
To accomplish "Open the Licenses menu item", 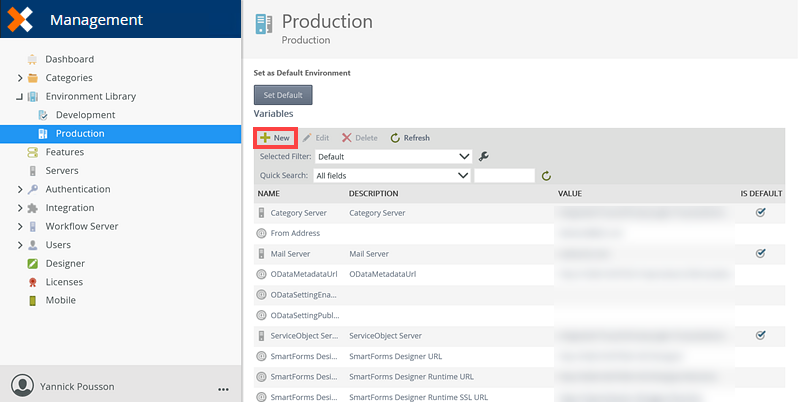I will 64,282.
